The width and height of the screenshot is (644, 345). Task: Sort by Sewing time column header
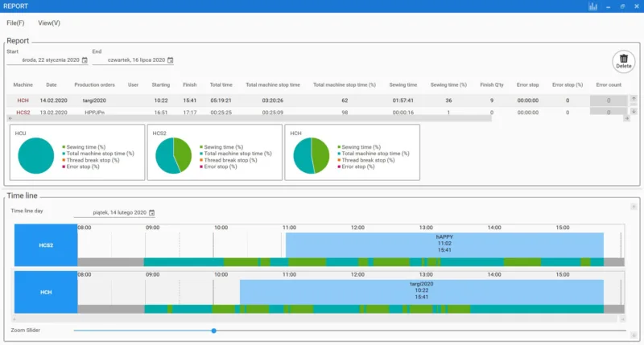[403, 85]
